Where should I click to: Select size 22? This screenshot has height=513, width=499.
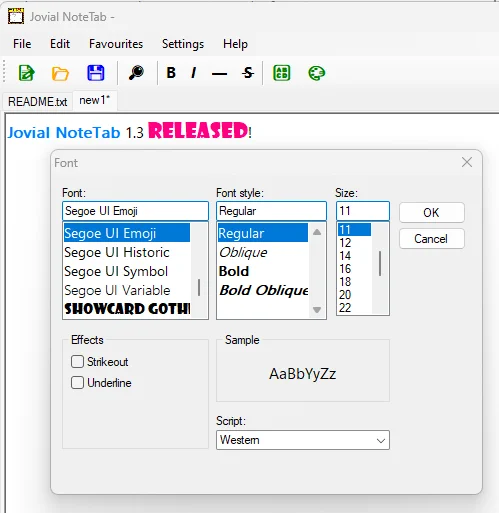tap(354, 308)
